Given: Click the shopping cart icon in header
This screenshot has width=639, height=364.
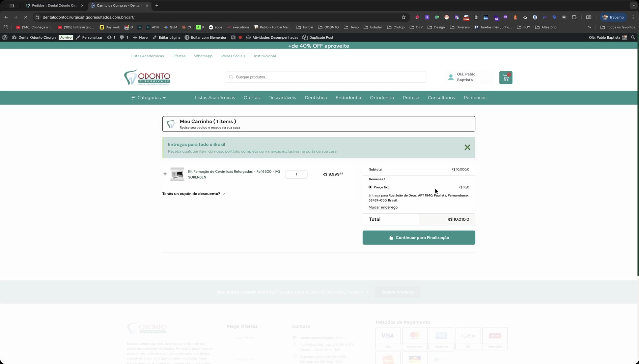Looking at the screenshot, I should [x=505, y=78].
